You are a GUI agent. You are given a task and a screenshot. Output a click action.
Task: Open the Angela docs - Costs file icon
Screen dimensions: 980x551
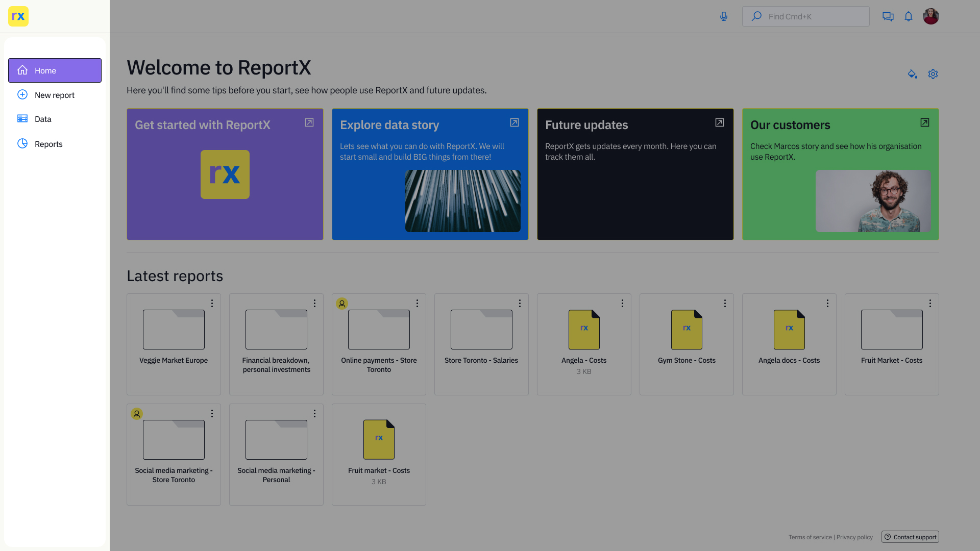pyautogui.click(x=789, y=330)
